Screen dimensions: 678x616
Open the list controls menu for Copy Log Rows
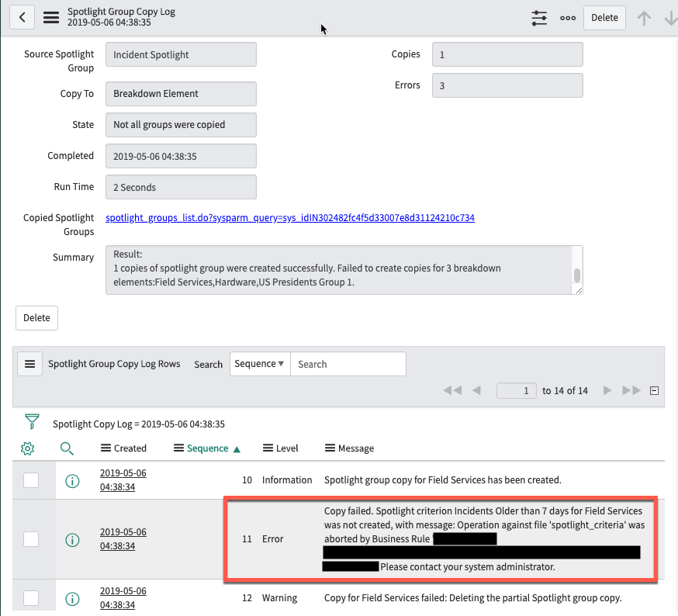29,364
